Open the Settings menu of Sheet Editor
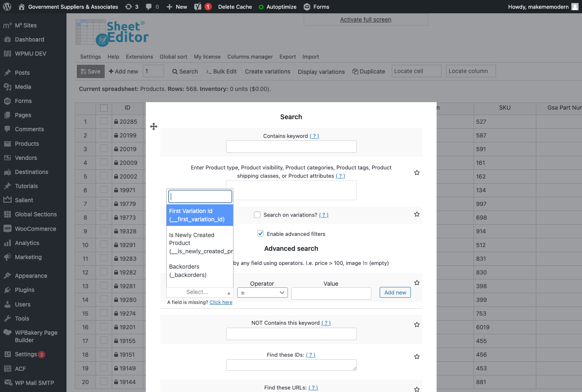582x392 pixels. (x=91, y=57)
